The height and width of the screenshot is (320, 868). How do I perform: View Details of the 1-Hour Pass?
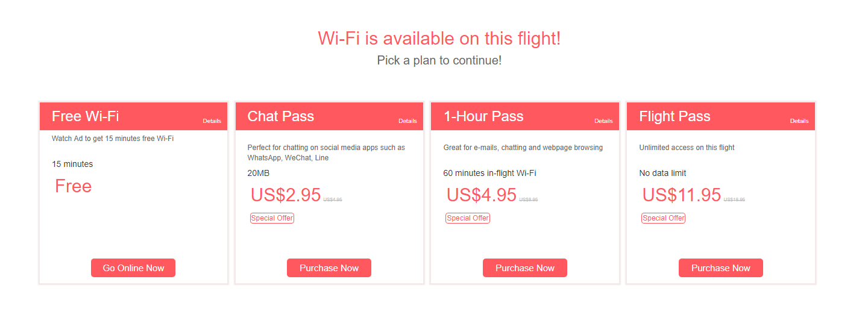[604, 121]
